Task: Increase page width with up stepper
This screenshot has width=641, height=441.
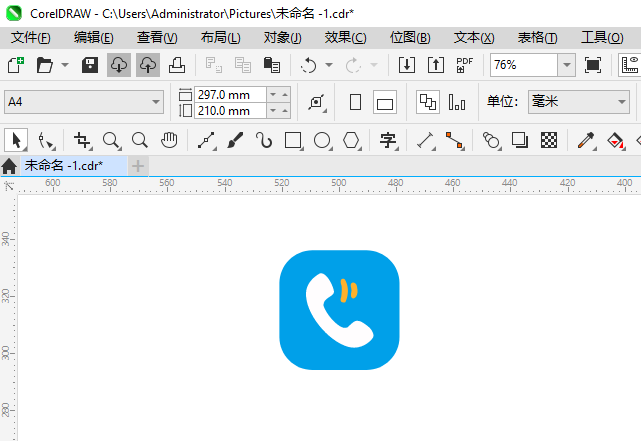Action: 285,94
